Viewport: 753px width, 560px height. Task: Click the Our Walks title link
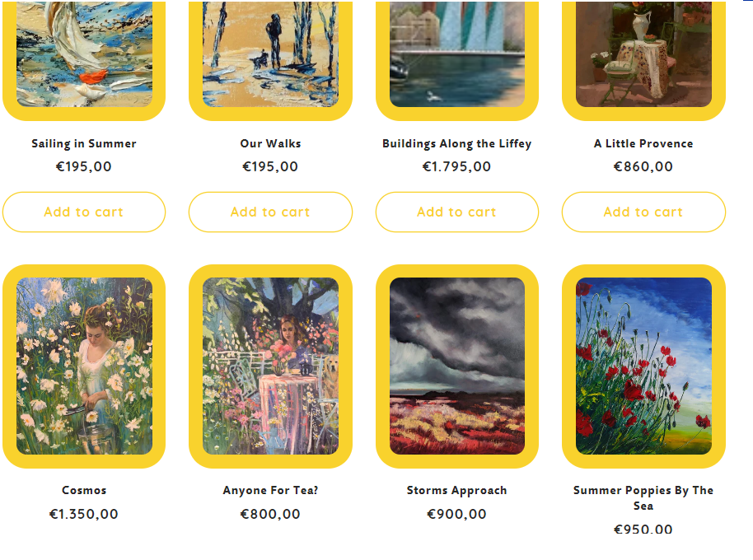point(270,143)
